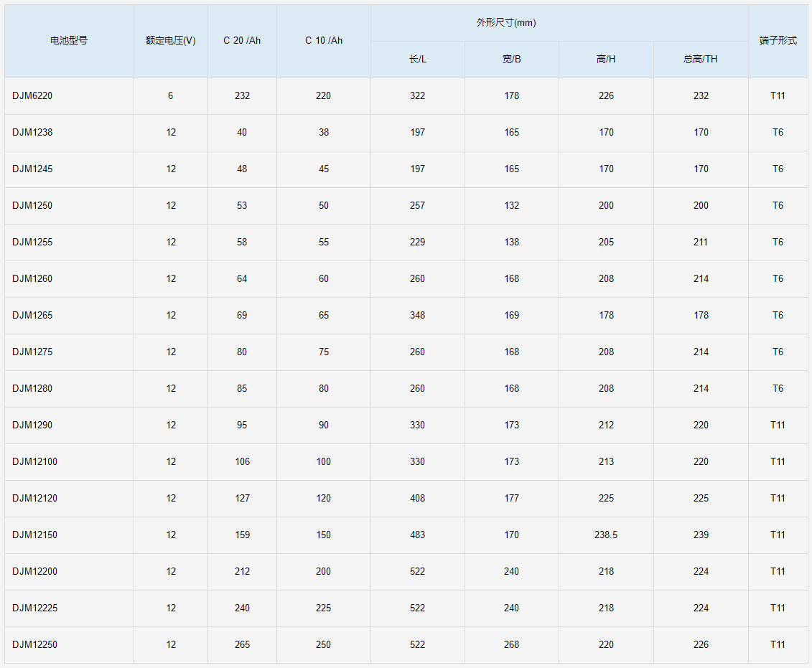The image size is (812, 668).
Task: Click C10 value 225 in DJM12225 row
Action: click(323, 608)
